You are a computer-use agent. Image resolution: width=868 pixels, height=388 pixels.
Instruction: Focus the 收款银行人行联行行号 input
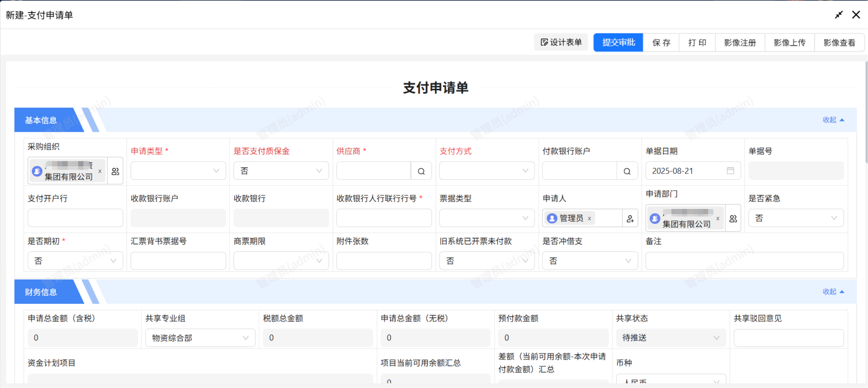(384, 218)
